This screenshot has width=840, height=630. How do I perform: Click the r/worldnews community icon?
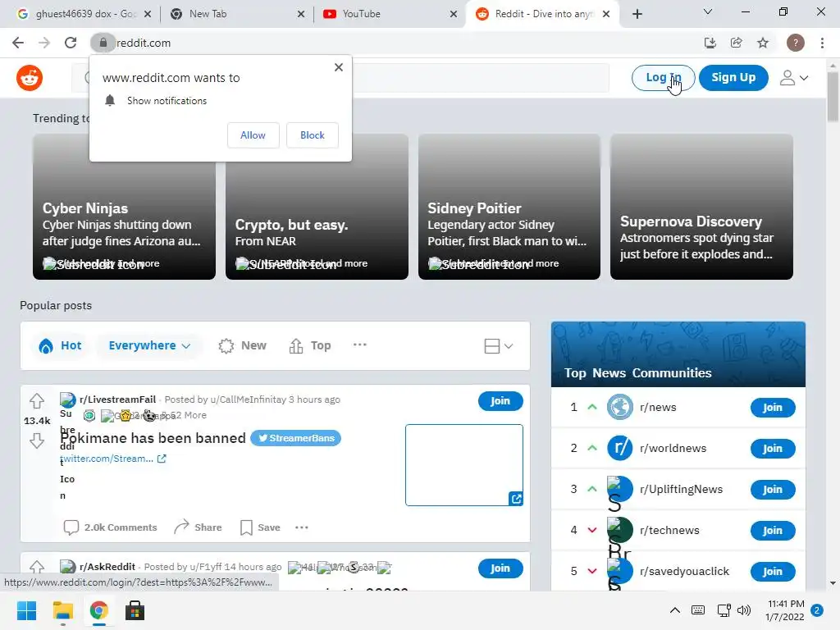[620, 448]
